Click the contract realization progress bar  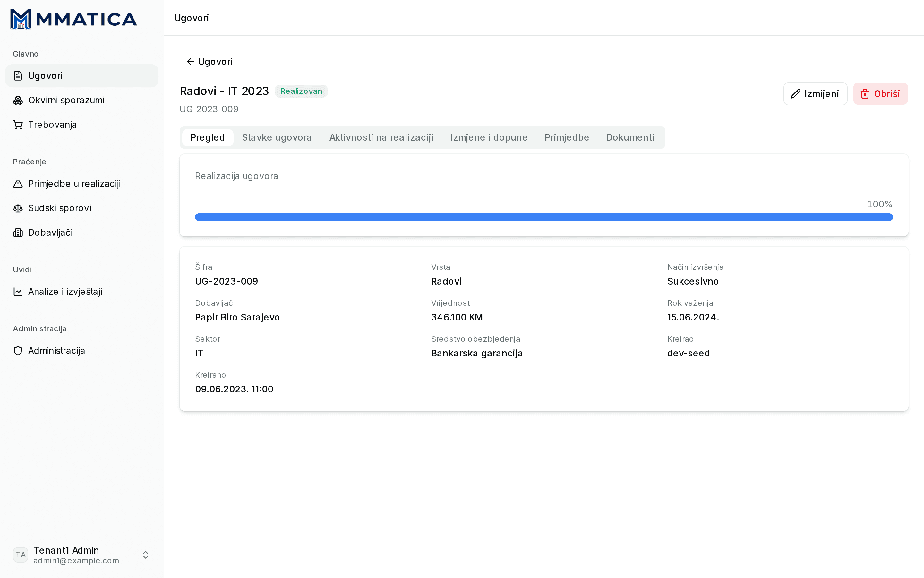[544, 217]
